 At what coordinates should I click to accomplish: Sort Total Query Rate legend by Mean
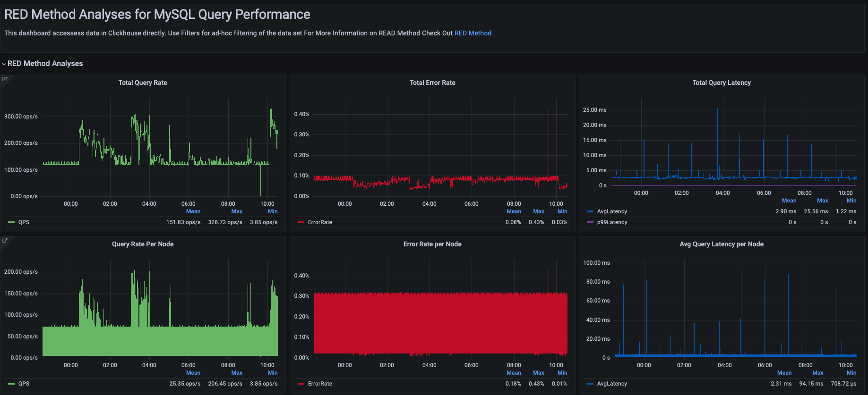(x=193, y=211)
